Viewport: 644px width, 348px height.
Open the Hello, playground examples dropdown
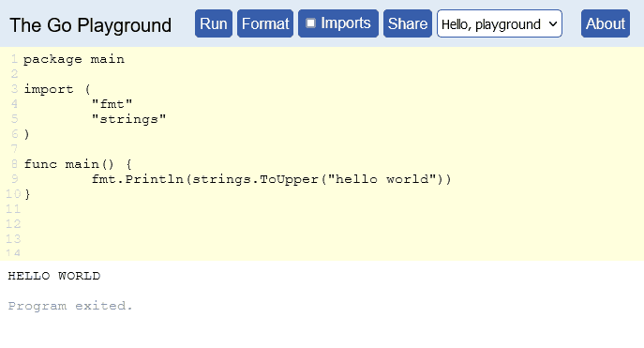pyautogui.click(x=500, y=23)
